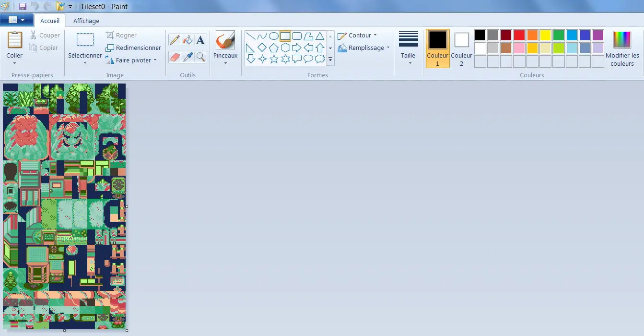This screenshot has height=336, width=644.
Task: Click the tileset image on canvas
Action: pos(64,206)
